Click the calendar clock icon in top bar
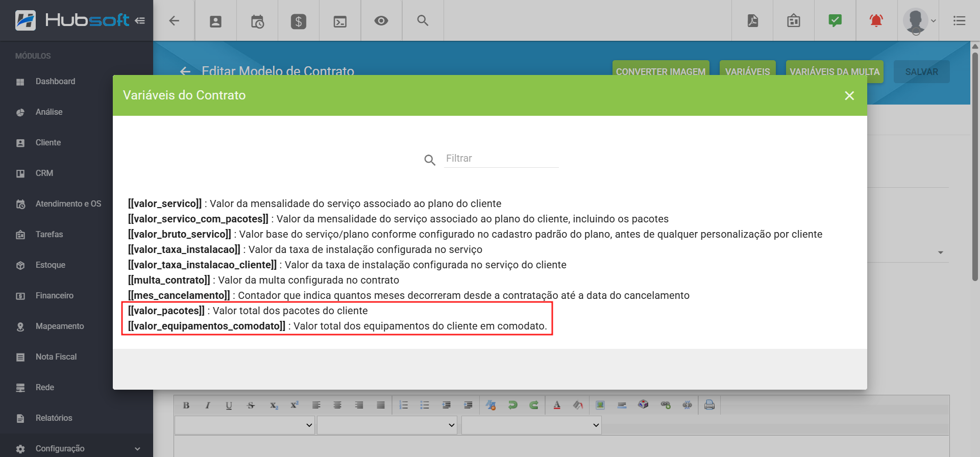980x457 pixels. [x=257, y=21]
